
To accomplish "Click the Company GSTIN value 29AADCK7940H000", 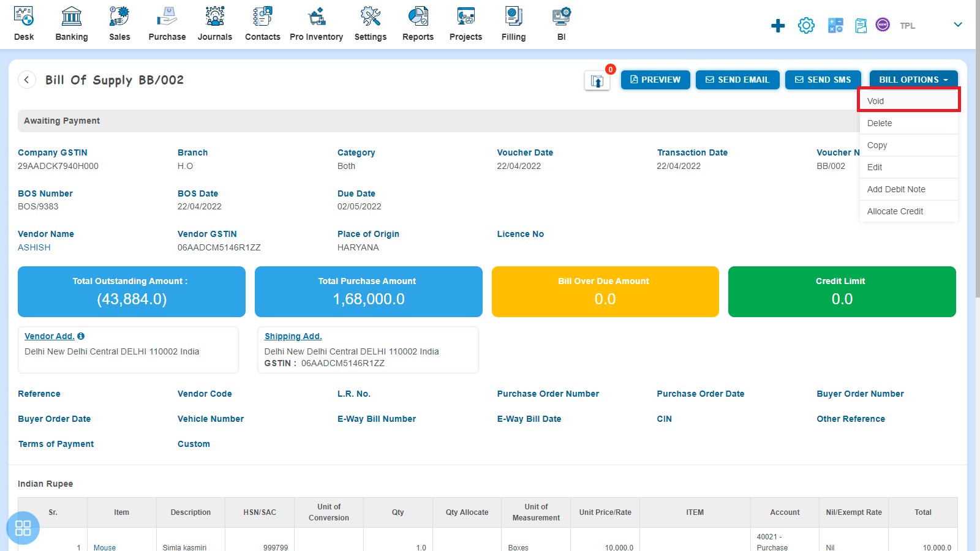I will pos(58,166).
